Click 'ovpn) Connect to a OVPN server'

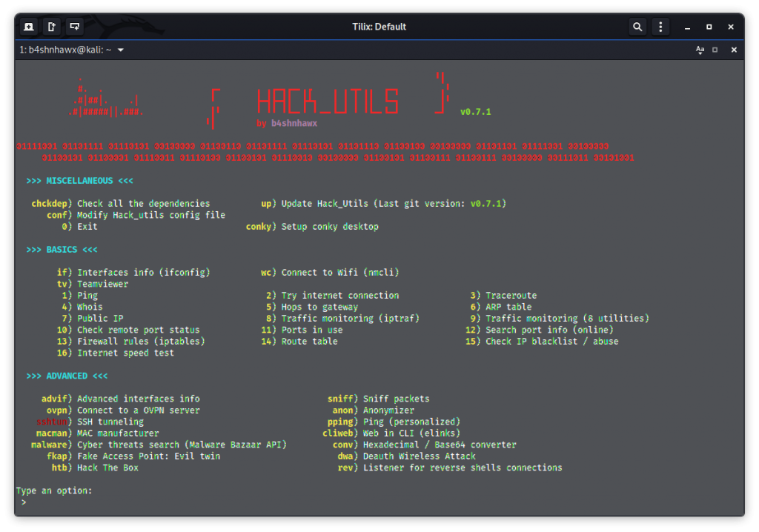coord(123,410)
